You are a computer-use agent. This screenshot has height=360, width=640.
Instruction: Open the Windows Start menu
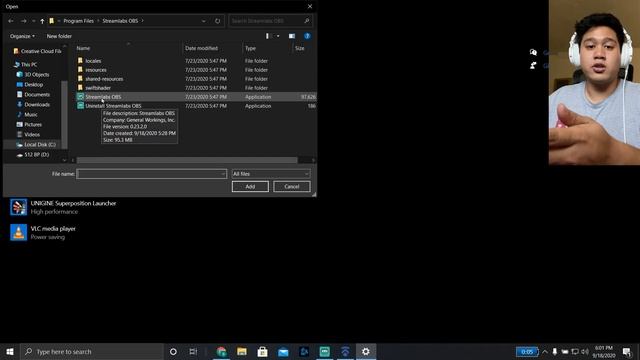tap(10, 351)
